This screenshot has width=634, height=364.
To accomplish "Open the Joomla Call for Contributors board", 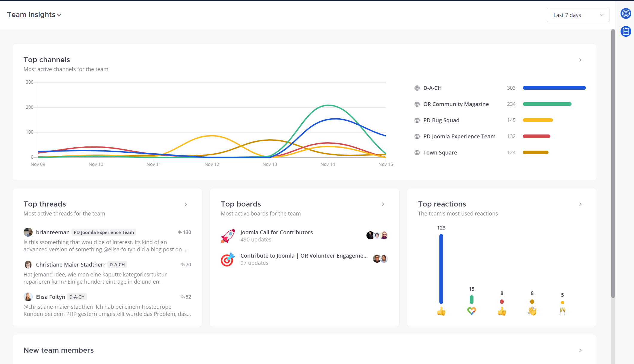I will [276, 233].
